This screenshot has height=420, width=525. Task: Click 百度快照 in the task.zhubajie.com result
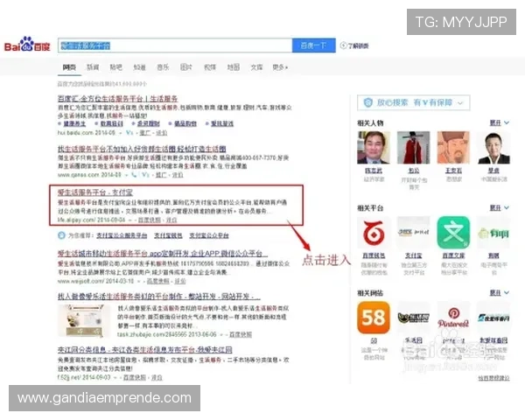(241, 334)
